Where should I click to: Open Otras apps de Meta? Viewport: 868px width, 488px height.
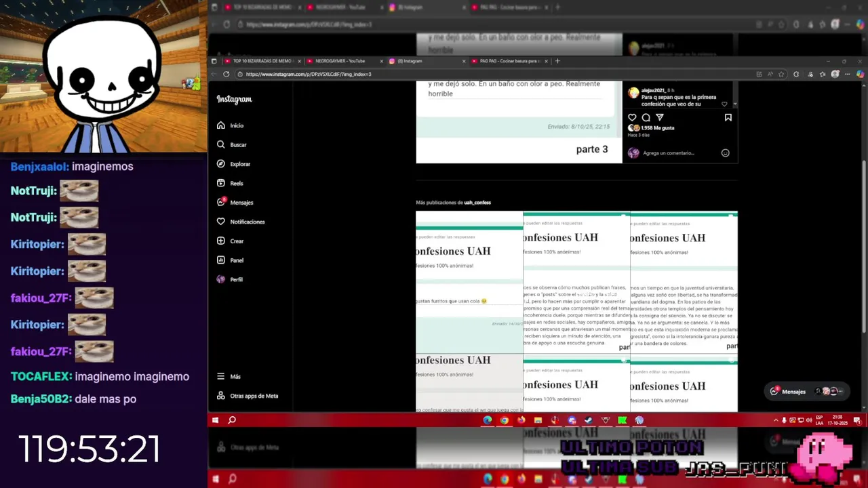(248, 396)
